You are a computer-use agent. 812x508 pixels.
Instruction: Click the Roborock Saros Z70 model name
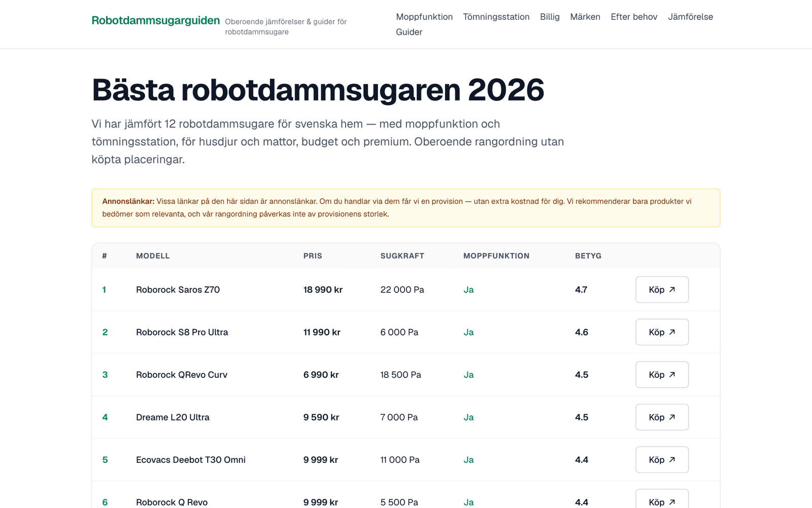pos(178,290)
